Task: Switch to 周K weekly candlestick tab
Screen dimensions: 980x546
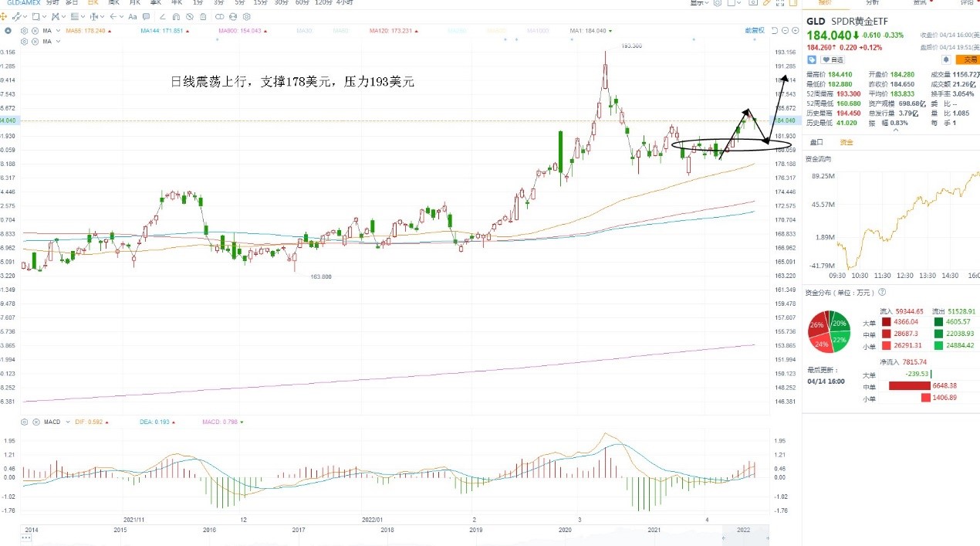Action: pos(113,3)
